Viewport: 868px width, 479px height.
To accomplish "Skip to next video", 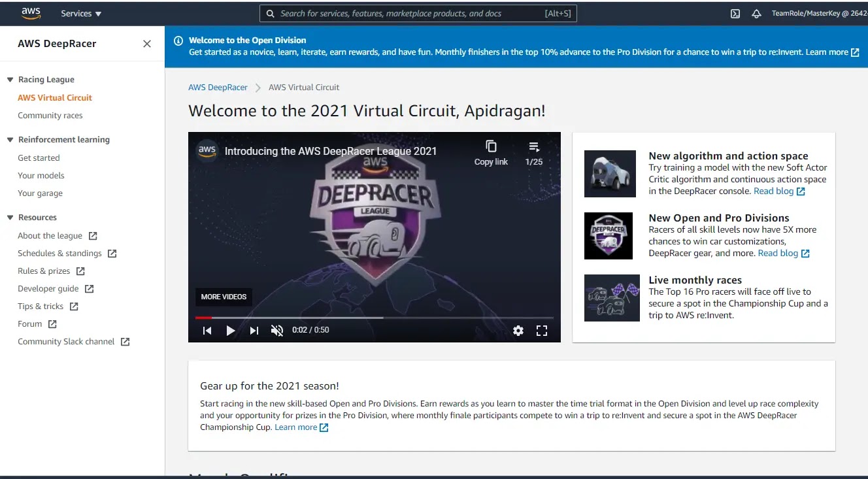I will pos(254,331).
